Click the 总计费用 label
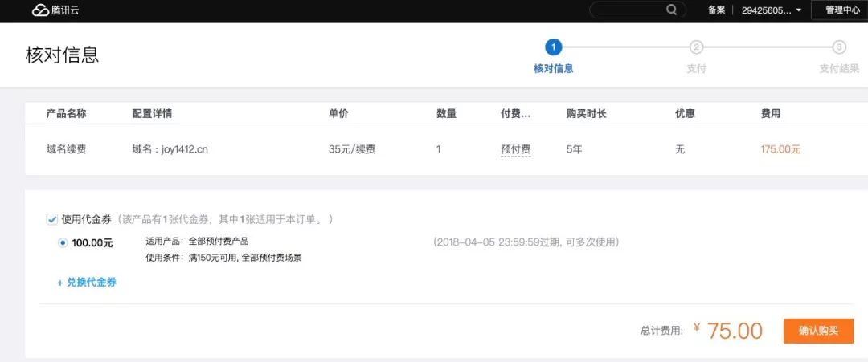Image resolution: width=868 pixels, height=362 pixels. 661,331
